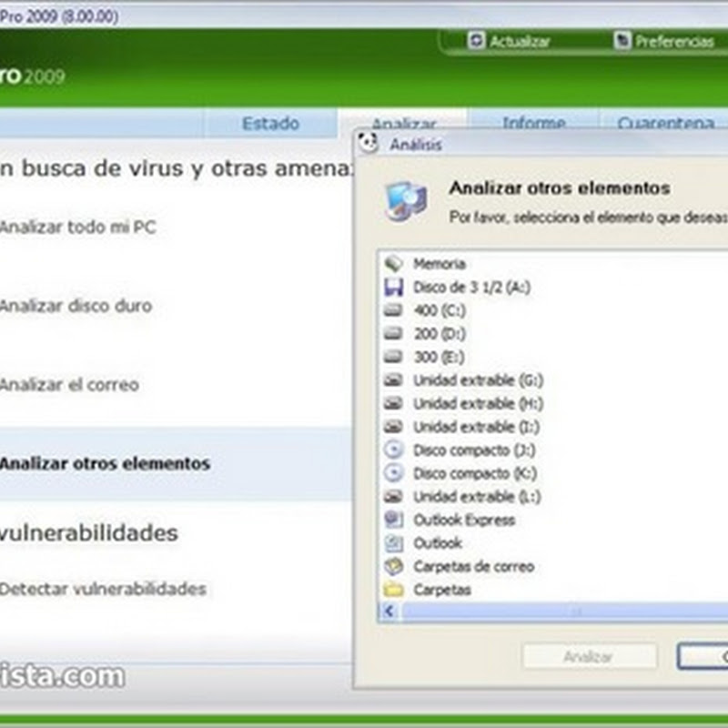Select the 300 (E:) drive entry
728x728 pixels.
click(439, 357)
